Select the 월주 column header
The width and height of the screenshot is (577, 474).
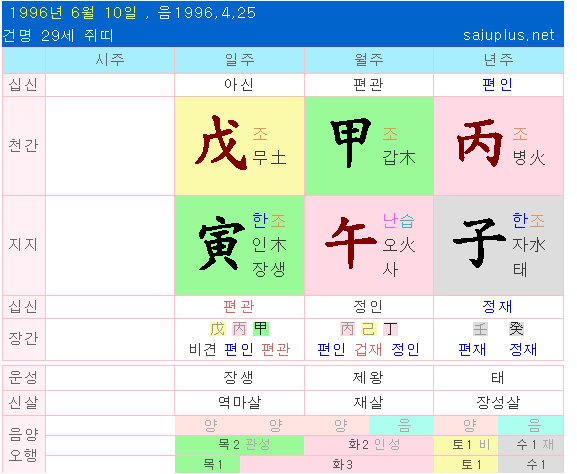(369, 60)
